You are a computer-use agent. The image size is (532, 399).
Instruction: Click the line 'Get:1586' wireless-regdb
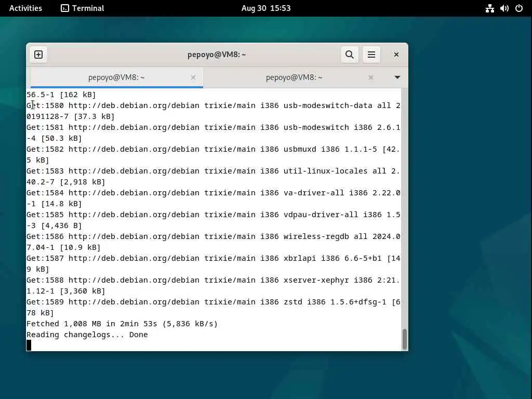[214, 236]
